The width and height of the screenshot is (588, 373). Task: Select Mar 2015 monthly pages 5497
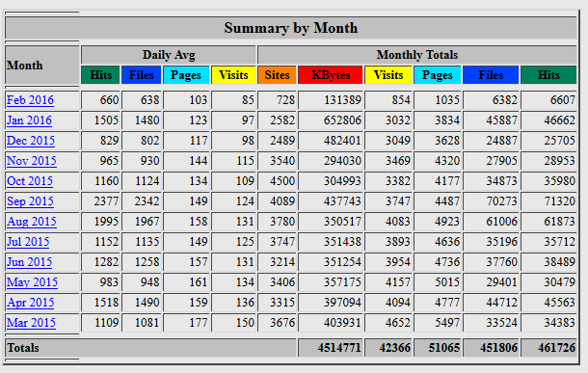click(x=447, y=323)
